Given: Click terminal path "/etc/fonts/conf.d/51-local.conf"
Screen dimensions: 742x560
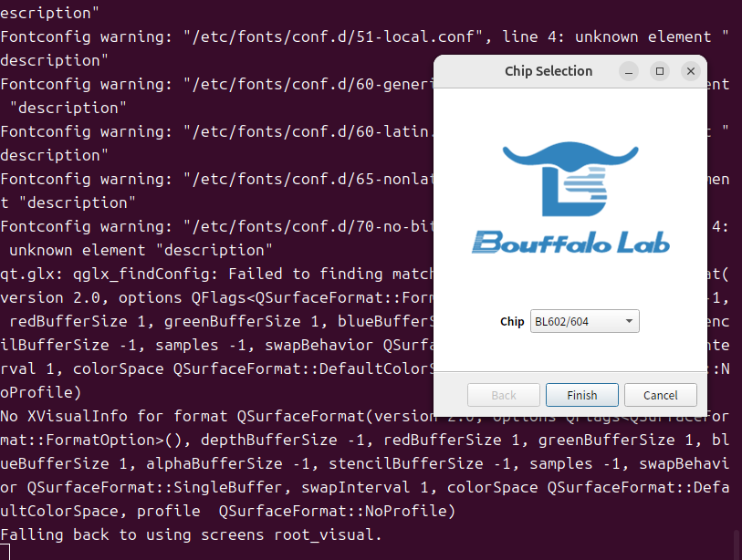Looking at the screenshot, I should tap(333, 36).
